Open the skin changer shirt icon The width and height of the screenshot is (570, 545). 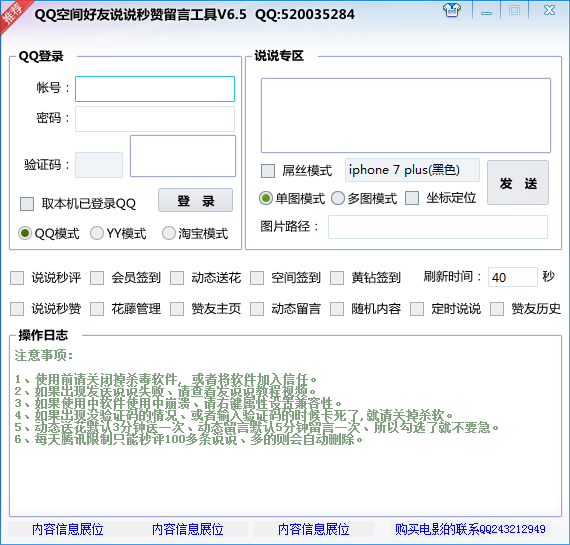(452, 10)
